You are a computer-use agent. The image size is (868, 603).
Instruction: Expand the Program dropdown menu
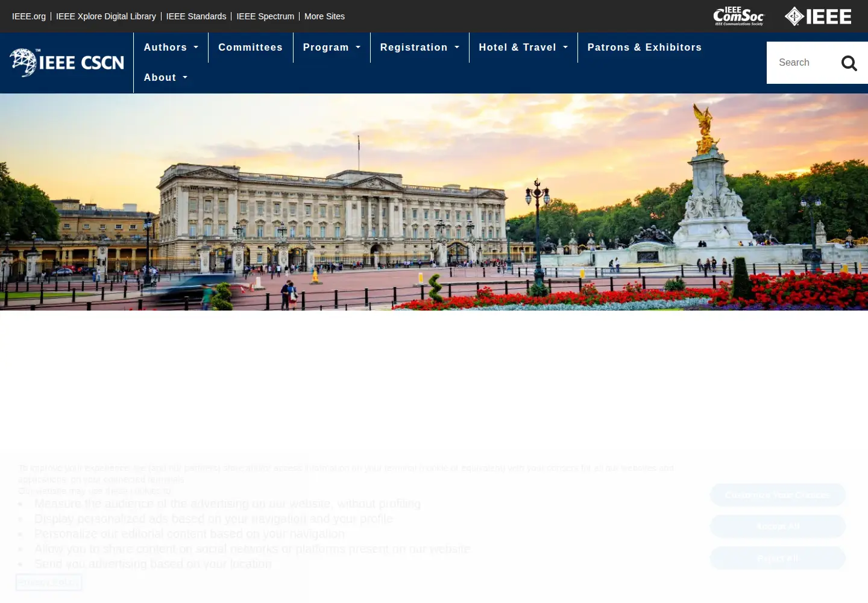pyautogui.click(x=332, y=48)
